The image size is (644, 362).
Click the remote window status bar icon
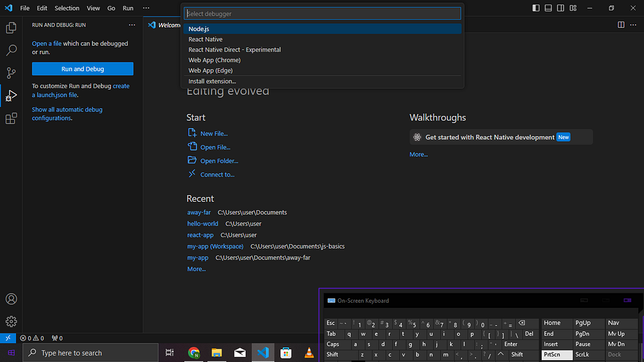(x=8, y=338)
